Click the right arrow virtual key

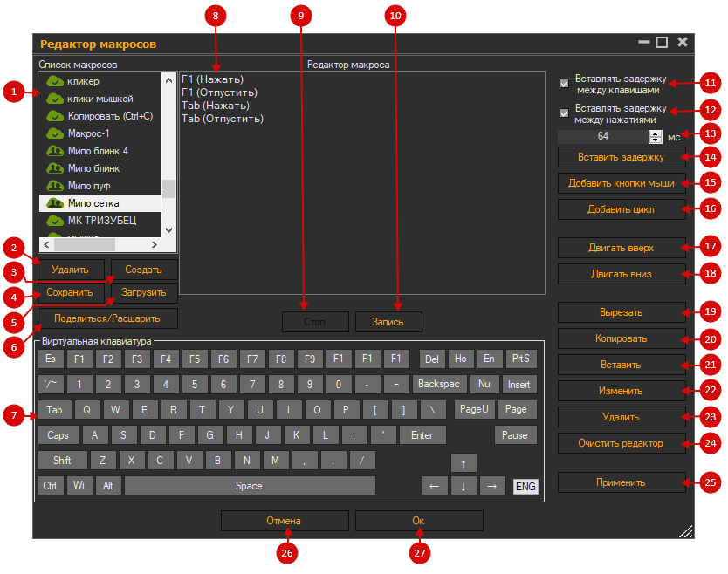click(x=492, y=486)
